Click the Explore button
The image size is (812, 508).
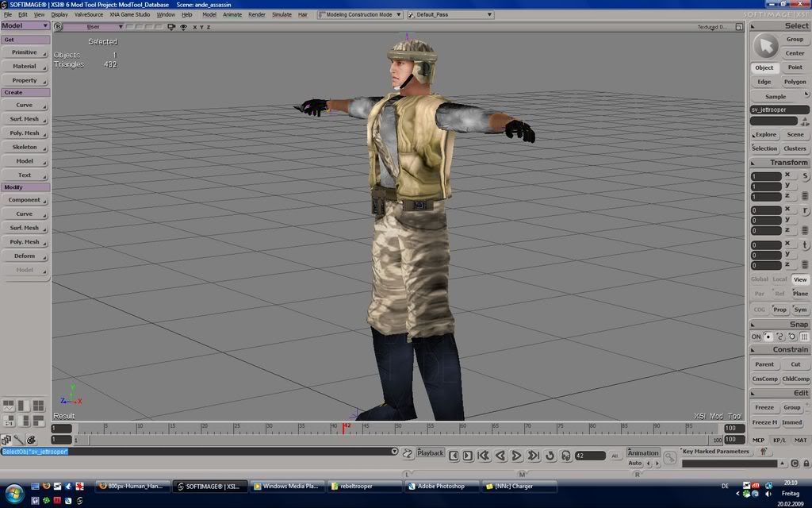(x=764, y=135)
